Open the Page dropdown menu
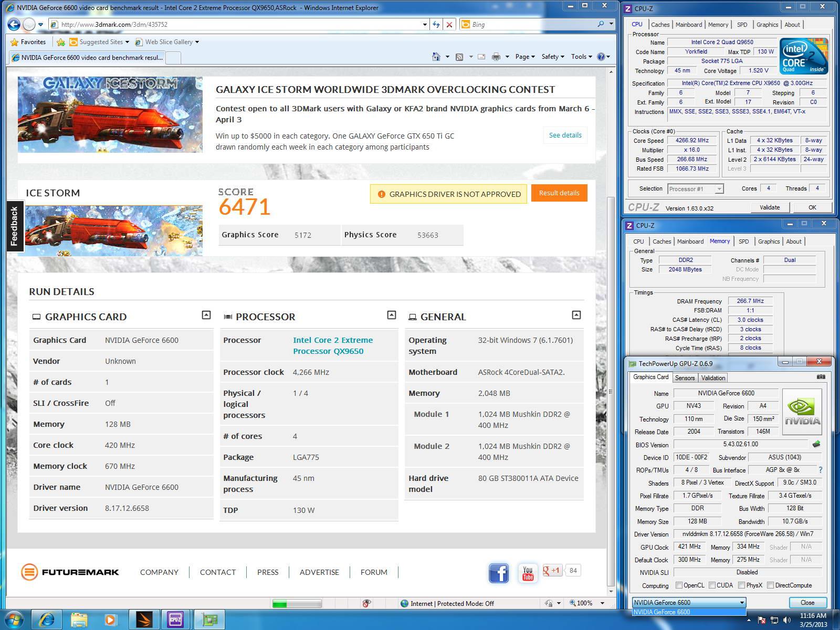This screenshot has height=630, width=840. (525, 57)
